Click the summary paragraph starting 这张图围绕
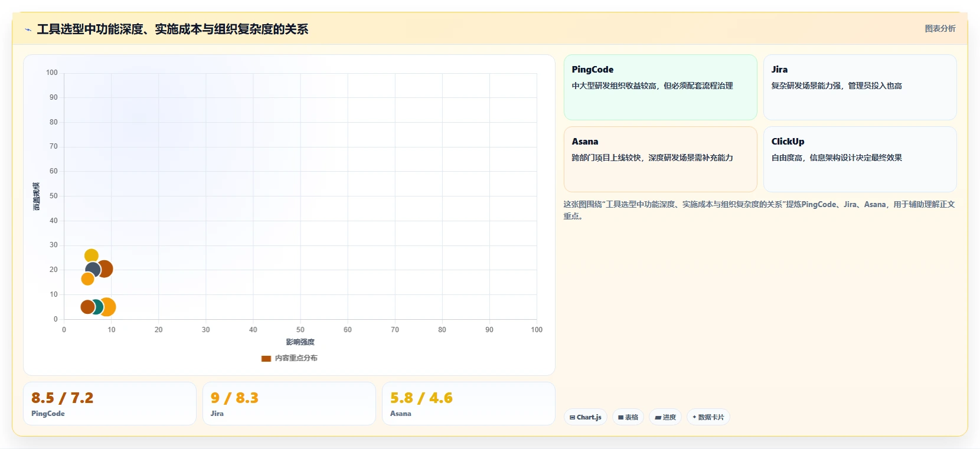The width and height of the screenshot is (980, 449). click(x=759, y=210)
